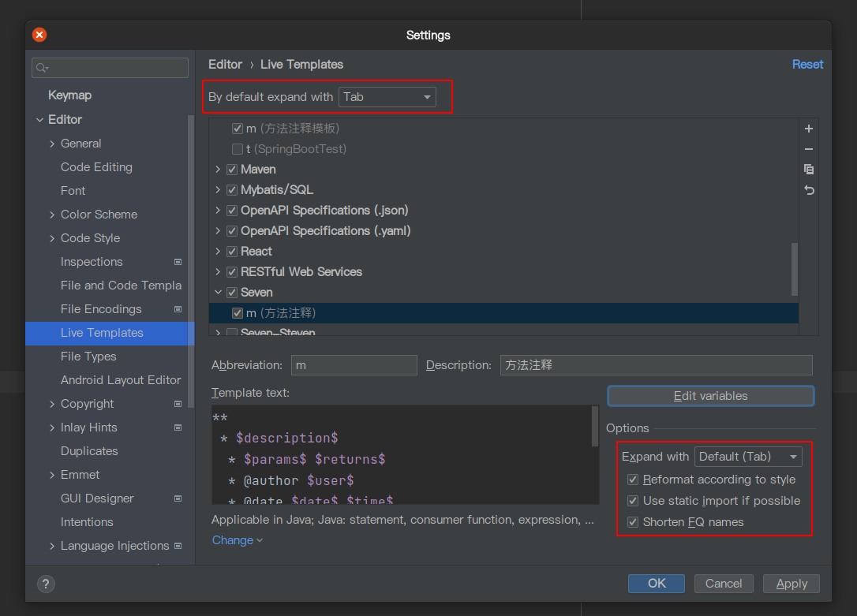Screen dimensions: 857x616
Task: Expand the Color Scheme node
Action: pyautogui.click(x=52, y=215)
